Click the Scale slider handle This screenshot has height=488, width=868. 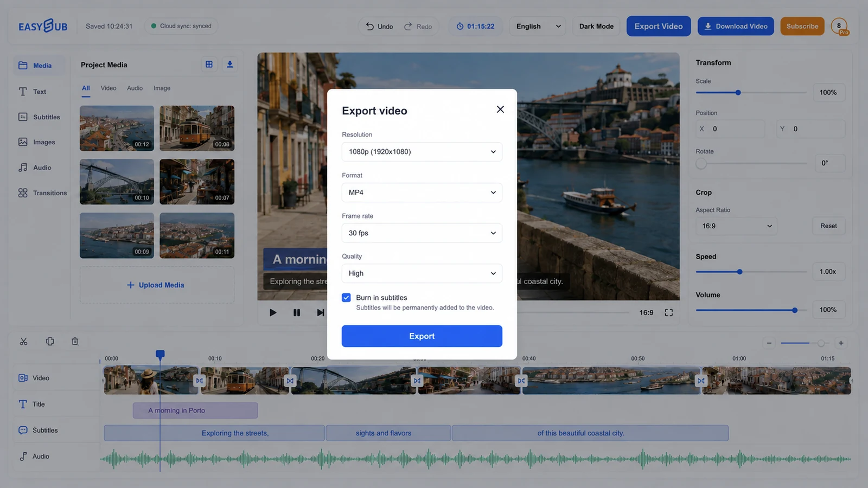[738, 93]
